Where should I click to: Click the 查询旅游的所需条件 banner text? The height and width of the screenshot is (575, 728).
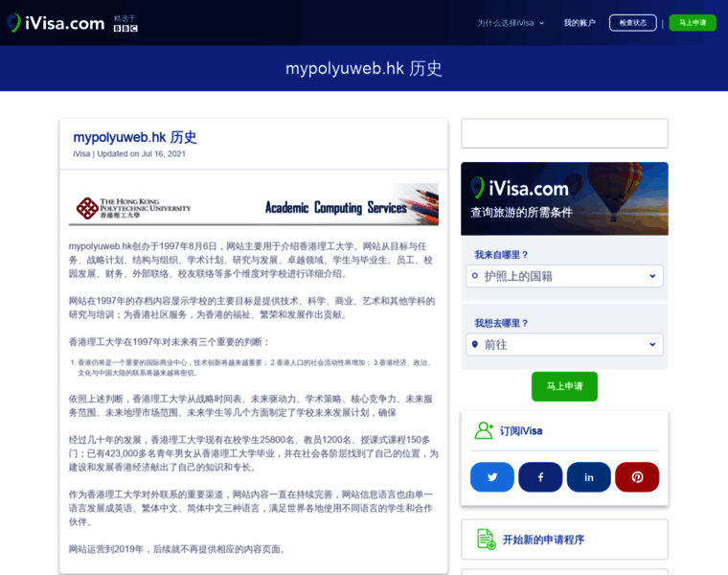[521, 212]
